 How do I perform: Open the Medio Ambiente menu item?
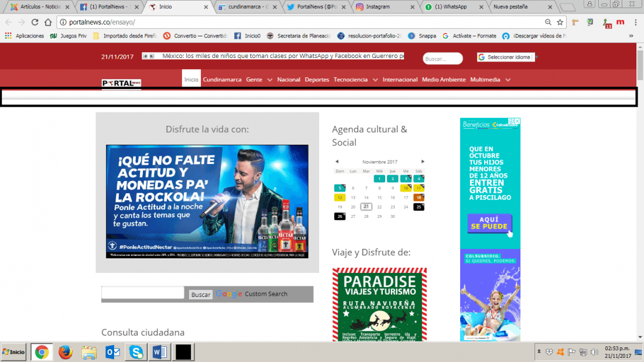coord(444,80)
